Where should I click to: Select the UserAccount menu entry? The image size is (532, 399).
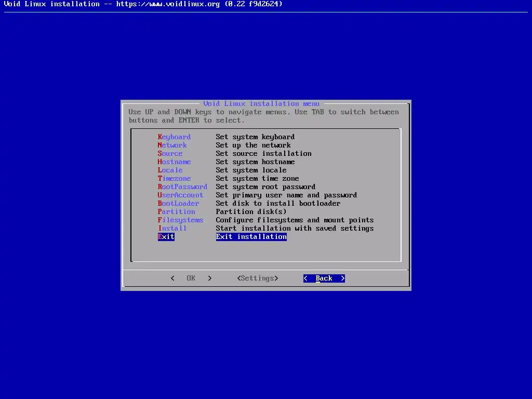[x=180, y=195]
